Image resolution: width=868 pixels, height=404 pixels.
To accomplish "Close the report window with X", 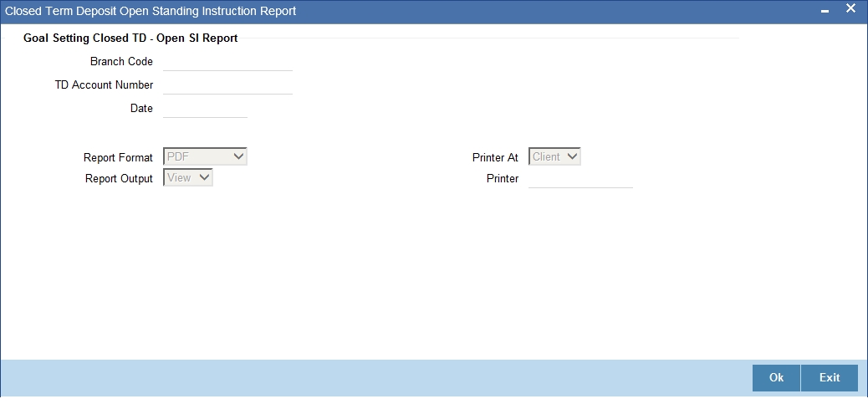I will (x=850, y=8).
